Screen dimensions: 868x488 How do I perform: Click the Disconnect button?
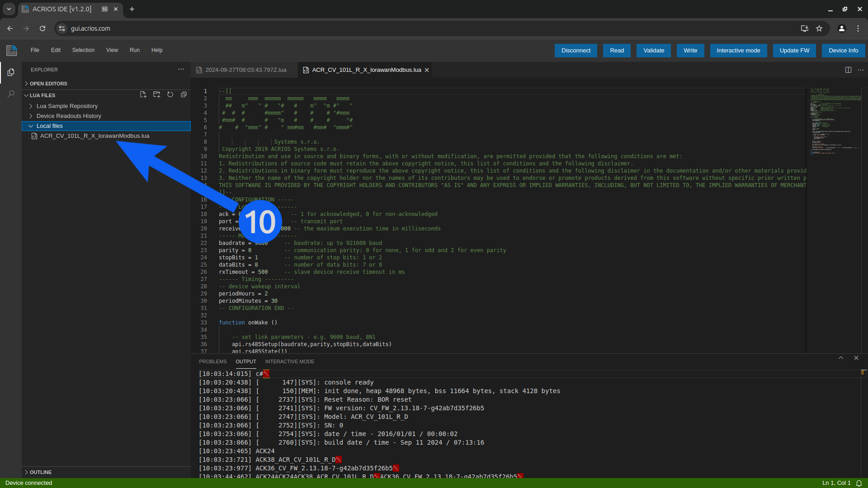[576, 50]
